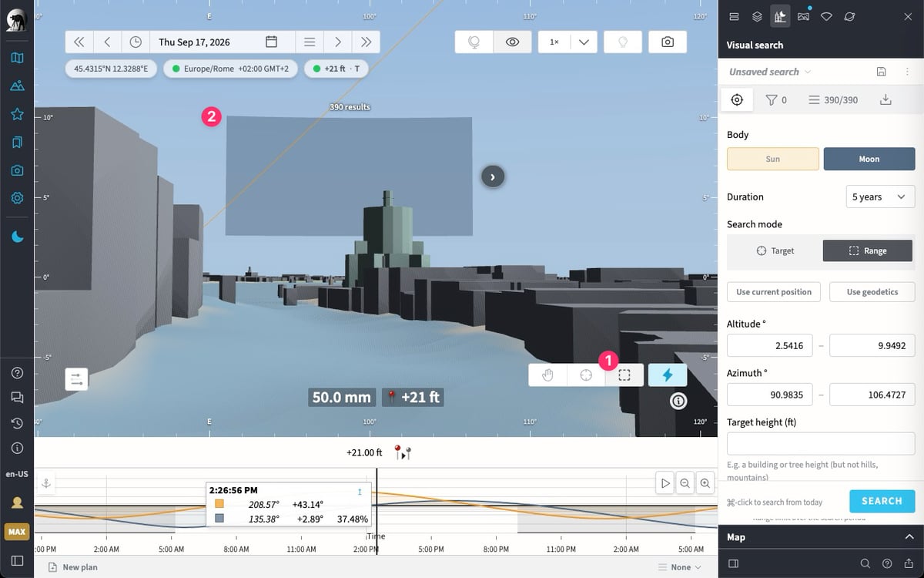
Task: Open the help question mark icon
Action: (17, 373)
